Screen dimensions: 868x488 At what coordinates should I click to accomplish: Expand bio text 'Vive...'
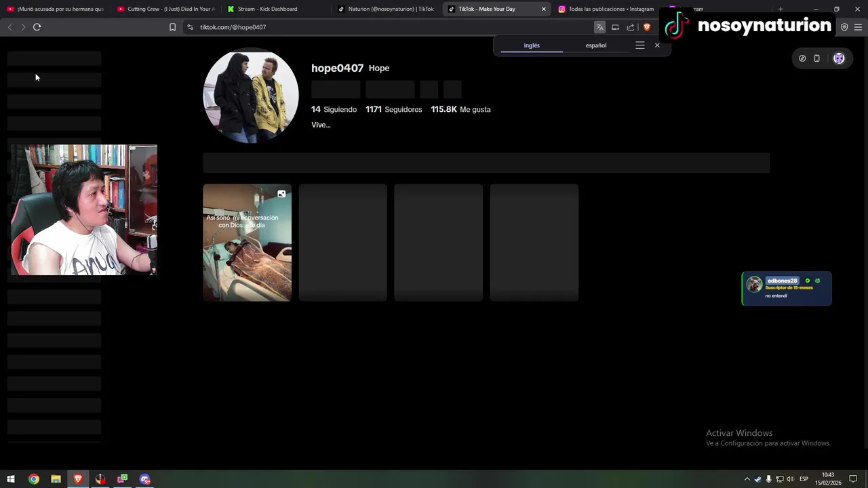coord(321,125)
